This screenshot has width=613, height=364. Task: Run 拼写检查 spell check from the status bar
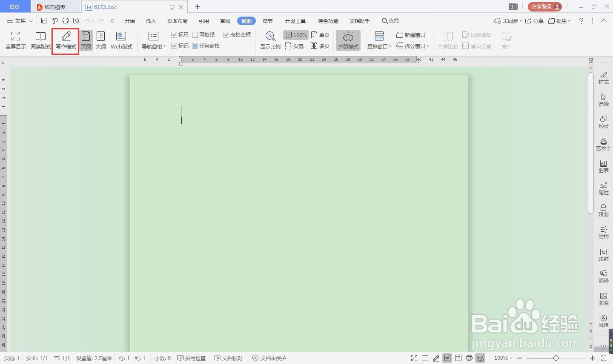pyautogui.click(x=192, y=358)
